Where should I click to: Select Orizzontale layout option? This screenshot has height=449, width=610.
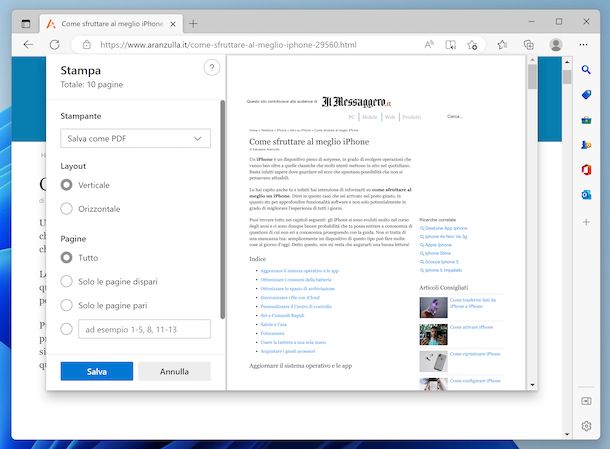[x=67, y=209]
